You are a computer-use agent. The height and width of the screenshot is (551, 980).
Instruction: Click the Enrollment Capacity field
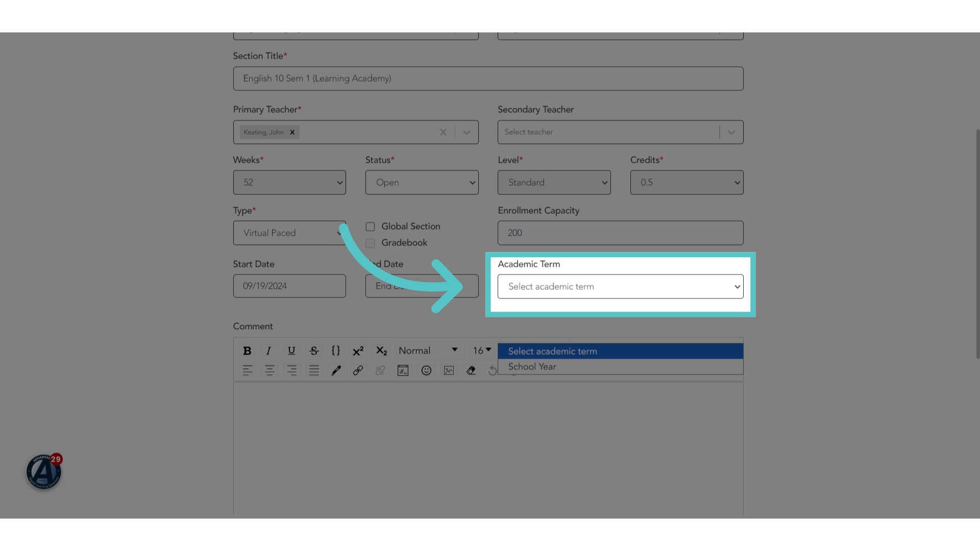[x=620, y=233]
